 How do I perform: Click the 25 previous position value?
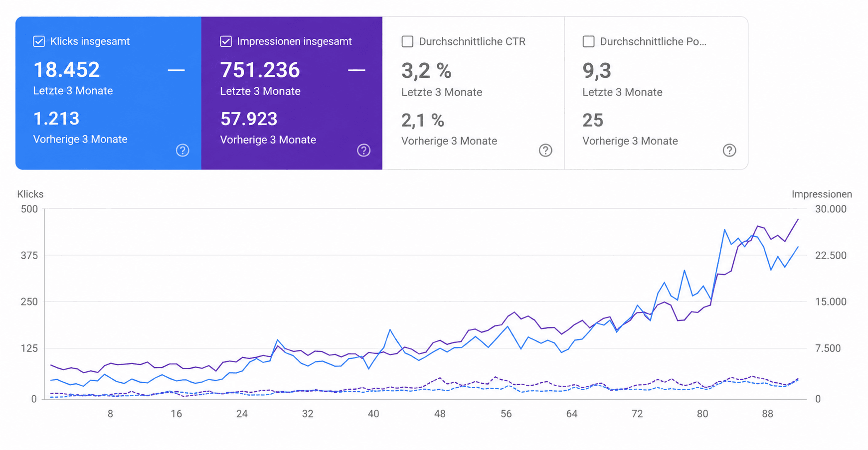pos(593,120)
